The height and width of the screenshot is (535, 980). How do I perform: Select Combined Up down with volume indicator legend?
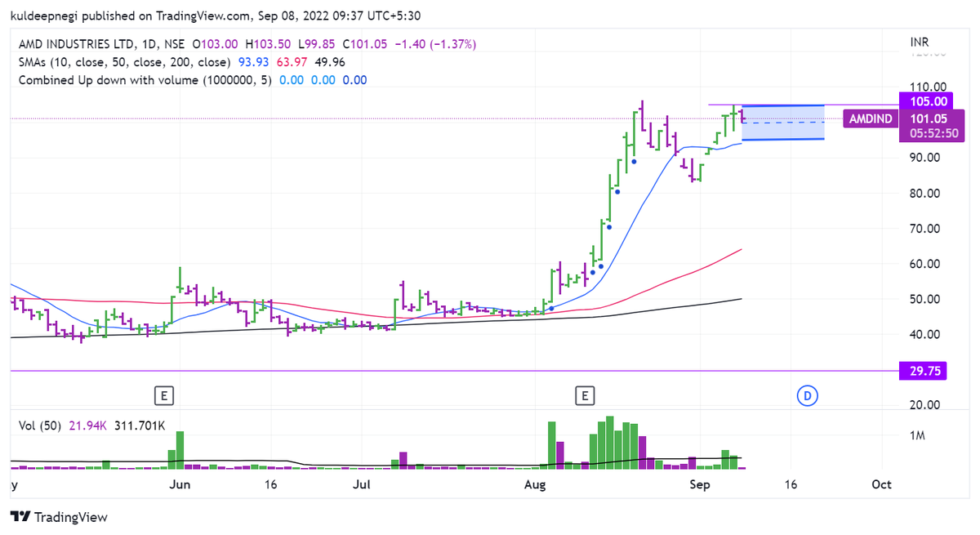click(145, 80)
